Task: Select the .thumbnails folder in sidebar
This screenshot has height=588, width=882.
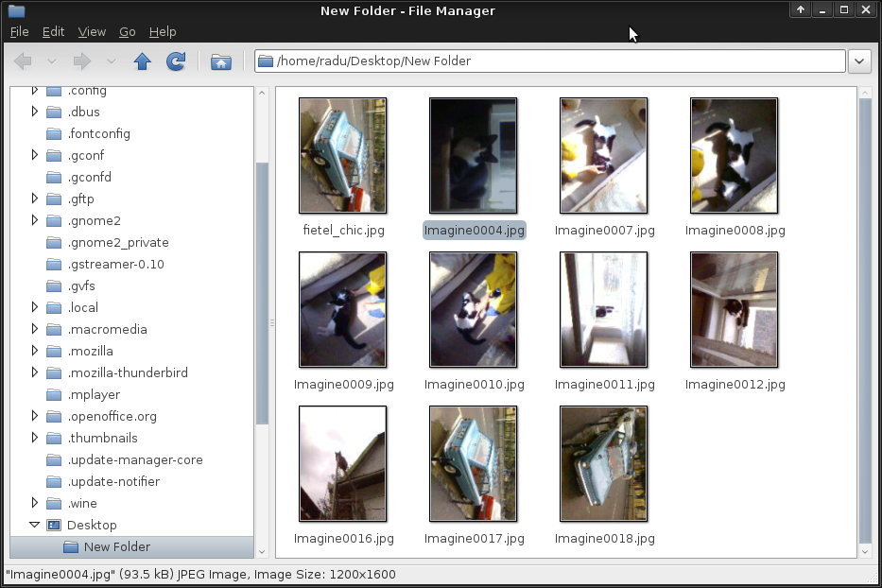Action: [102, 439]
